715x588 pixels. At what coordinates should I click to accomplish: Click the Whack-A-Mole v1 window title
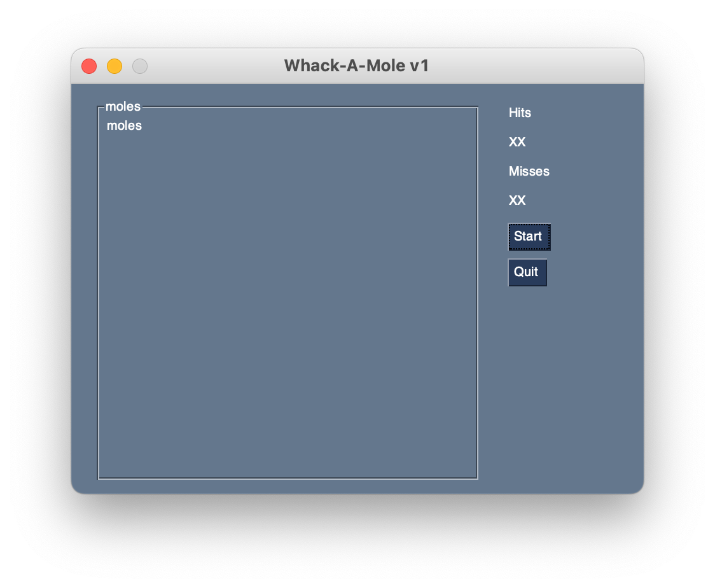tap(357, 66)
